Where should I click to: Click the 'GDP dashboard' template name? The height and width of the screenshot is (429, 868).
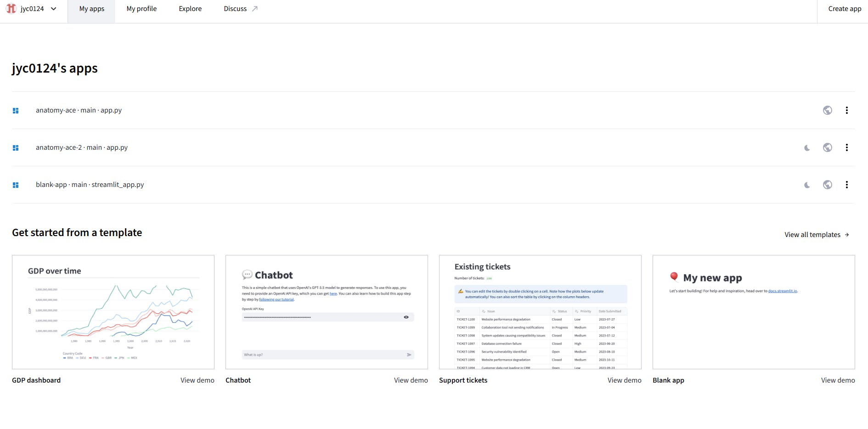(36, 380)
